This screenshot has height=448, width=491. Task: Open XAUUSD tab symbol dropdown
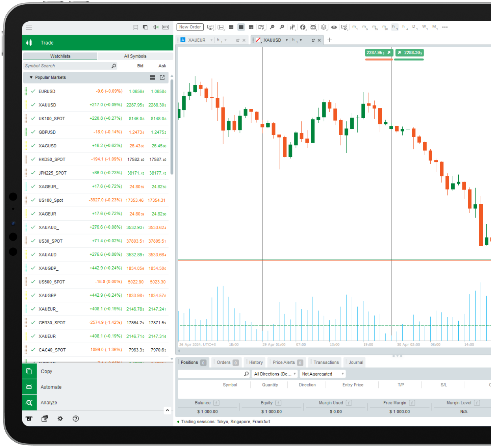(x=286, y=40)
